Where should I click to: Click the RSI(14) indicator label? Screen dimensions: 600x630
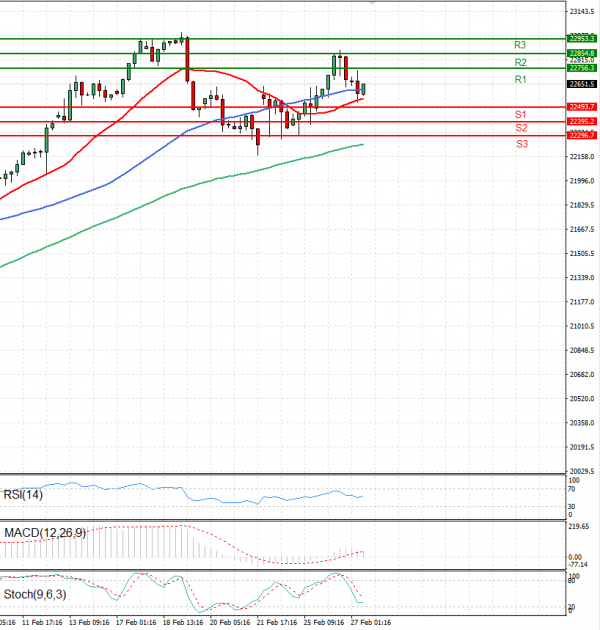23,495
